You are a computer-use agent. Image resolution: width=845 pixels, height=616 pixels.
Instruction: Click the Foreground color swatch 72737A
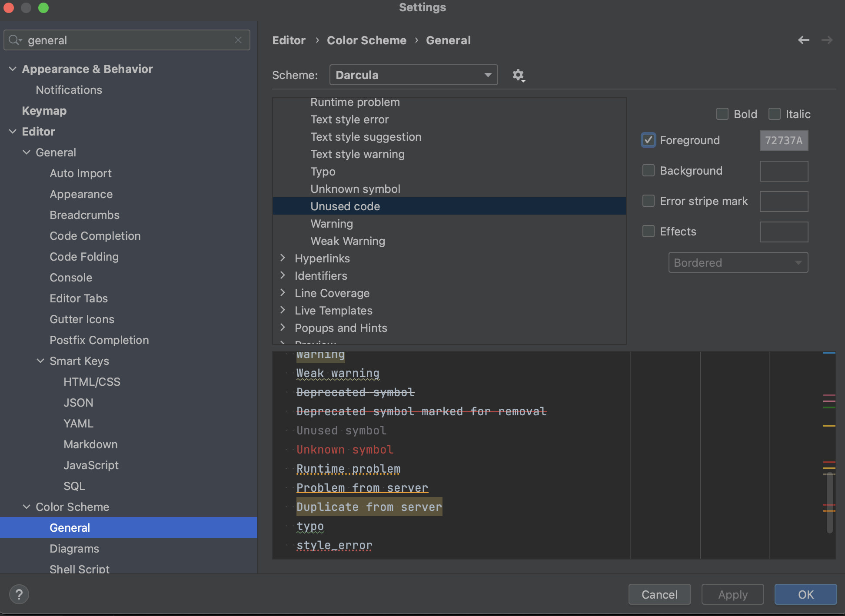784,141
